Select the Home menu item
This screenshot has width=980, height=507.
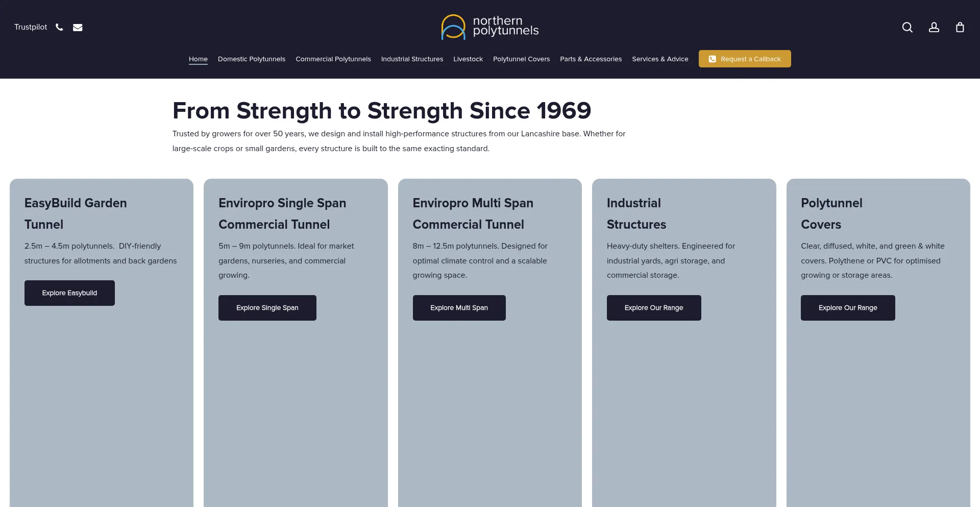[x=198, y=59]
